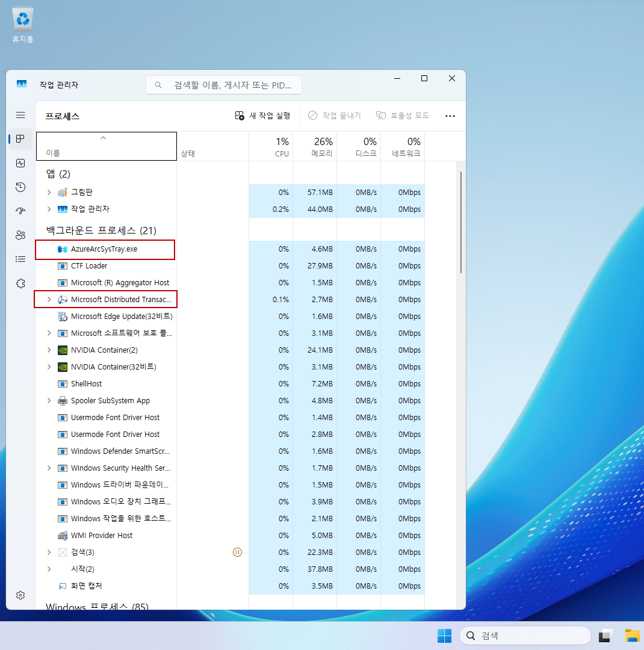This screenshot has width=644, height=650.
Task: Click the Microsoft Edge Update icon
Action: pos(62,317)
